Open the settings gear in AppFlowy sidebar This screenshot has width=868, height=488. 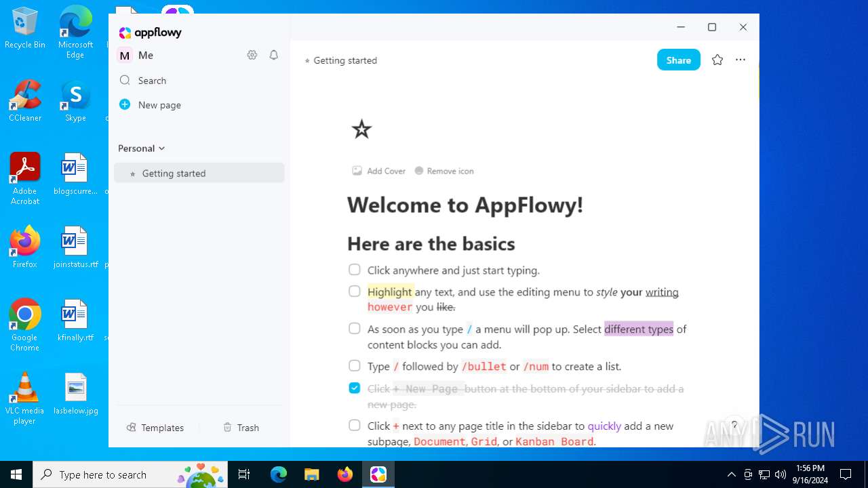click(252, 55)
